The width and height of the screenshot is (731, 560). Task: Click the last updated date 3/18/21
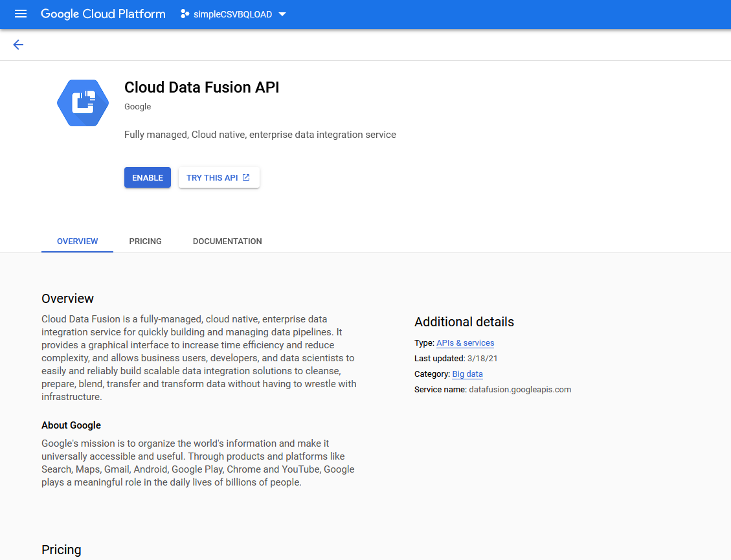[482, 358]
